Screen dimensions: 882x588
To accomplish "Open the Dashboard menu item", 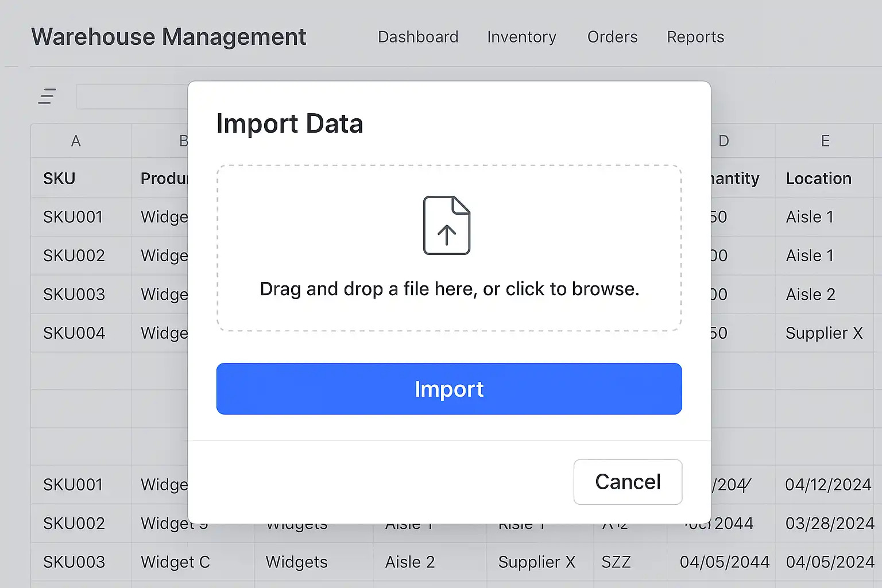I will coord(418,37).
